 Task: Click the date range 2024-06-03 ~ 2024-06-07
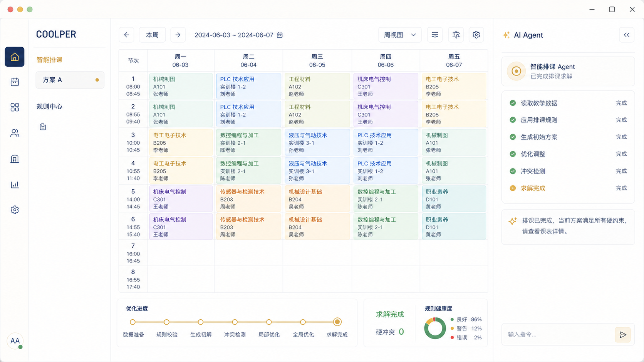click(234, 35)
